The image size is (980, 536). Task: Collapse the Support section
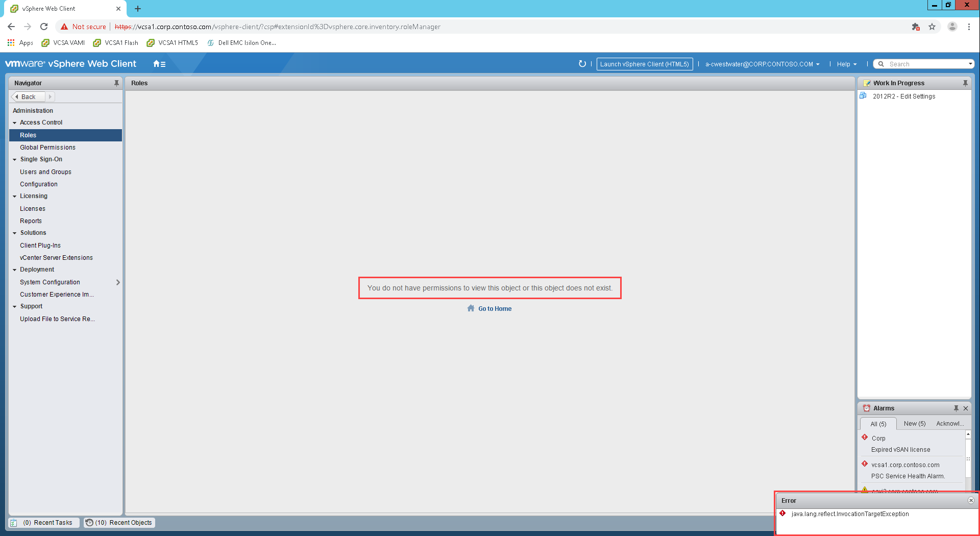pos(15,307)
